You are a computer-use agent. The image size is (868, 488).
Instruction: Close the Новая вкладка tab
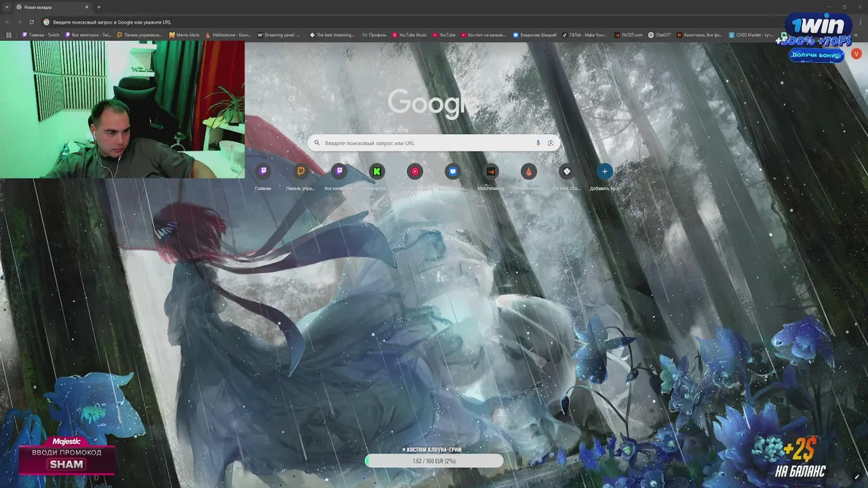87,7
